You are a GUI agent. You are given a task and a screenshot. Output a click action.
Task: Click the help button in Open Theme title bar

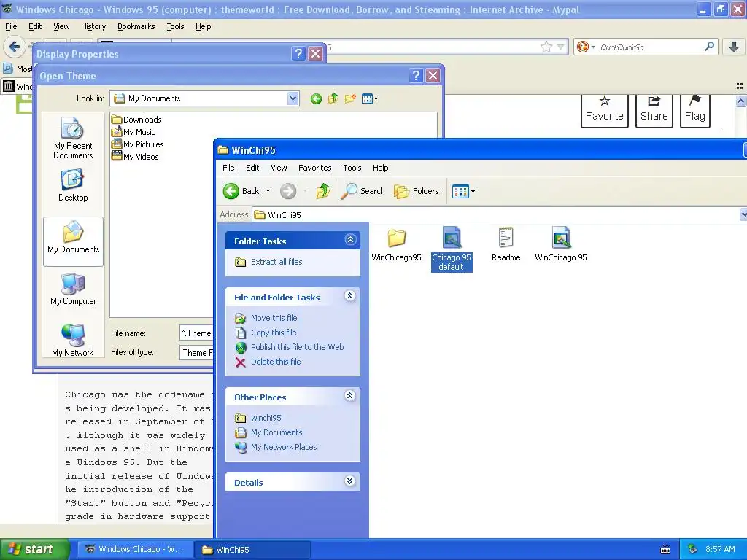[416, 75]
